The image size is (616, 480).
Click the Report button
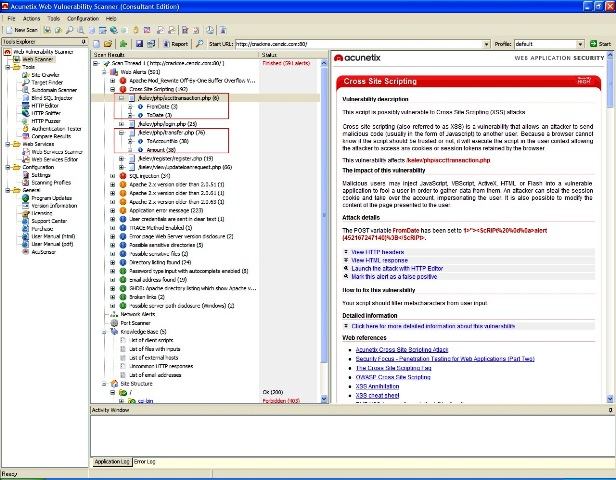176,44
